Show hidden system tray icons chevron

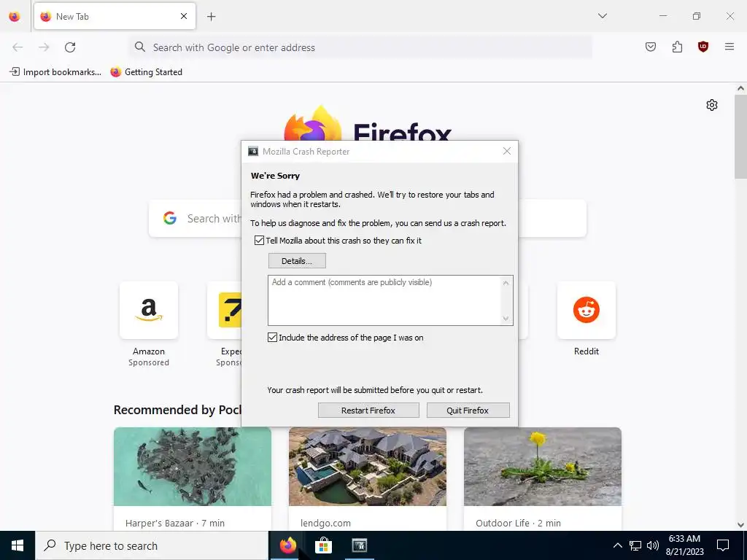[x=617, y=545]
